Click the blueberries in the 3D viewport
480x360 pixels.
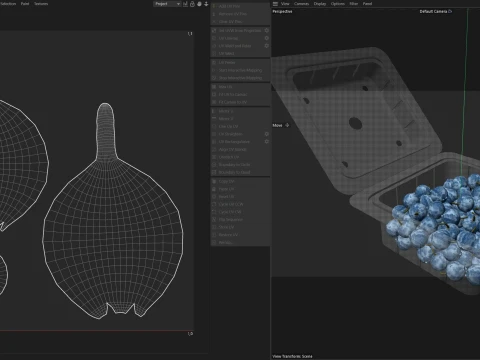(437, 227)
